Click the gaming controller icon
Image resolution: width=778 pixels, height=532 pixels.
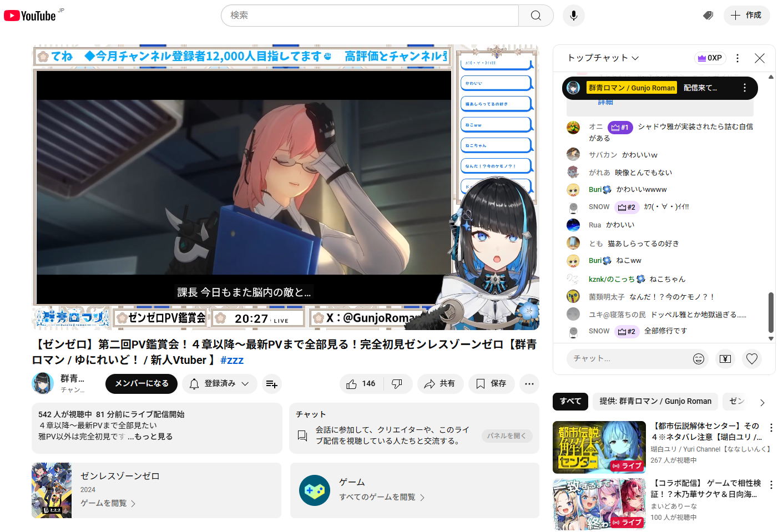coord(315,490)
